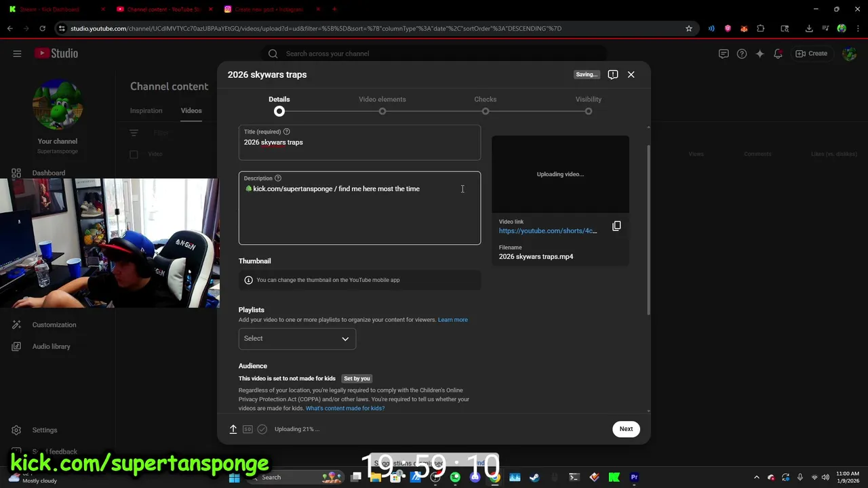Close the 2026 skywars traps upload dialog
The image size is (868, 488).
point(631,75)
